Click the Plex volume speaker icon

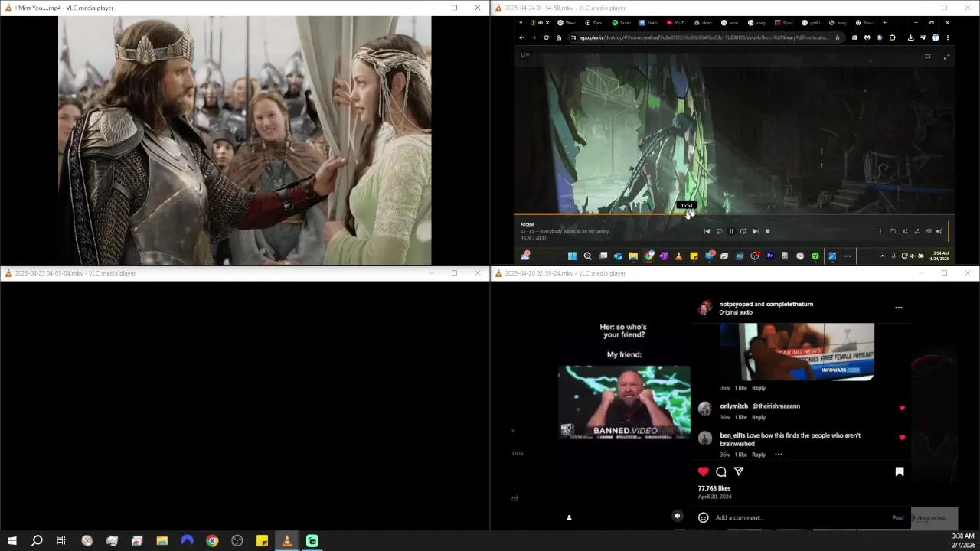(939, 231)
